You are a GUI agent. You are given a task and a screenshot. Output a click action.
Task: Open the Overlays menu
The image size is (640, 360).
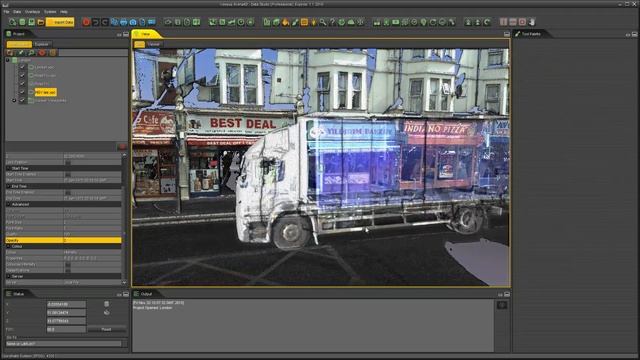pyautogui.click(x=33, y=12)
